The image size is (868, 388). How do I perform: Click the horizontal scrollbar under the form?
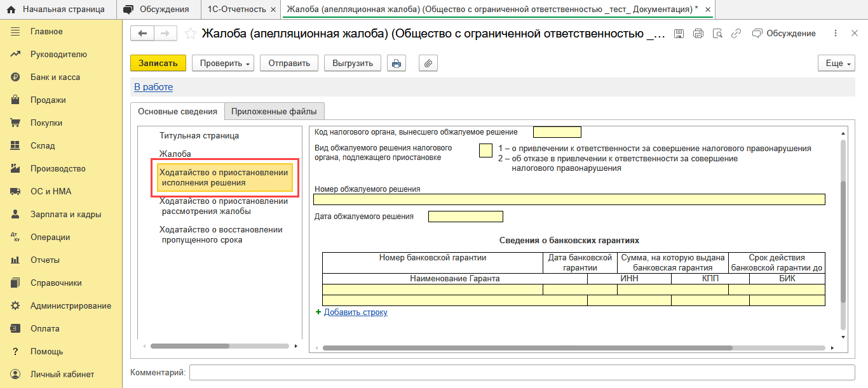(572, 348)
